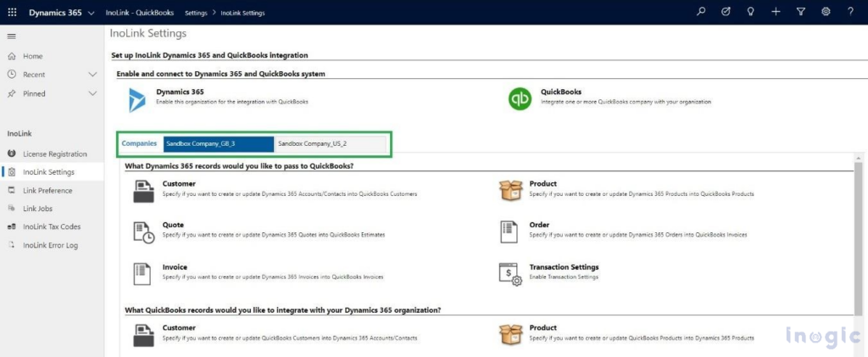This screenshot has width=868, height=357.
Task: Click the green QuickBooks logo icon
Action: click(x=520, y=98)
